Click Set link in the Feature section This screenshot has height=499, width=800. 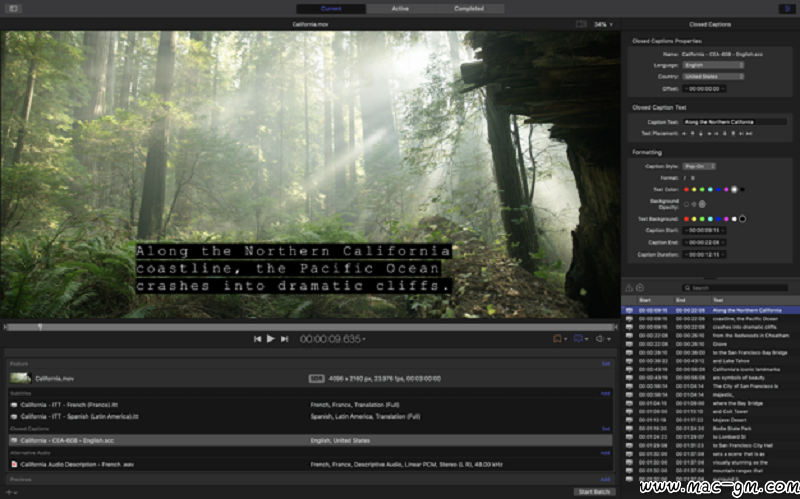(x=606, y=364)
